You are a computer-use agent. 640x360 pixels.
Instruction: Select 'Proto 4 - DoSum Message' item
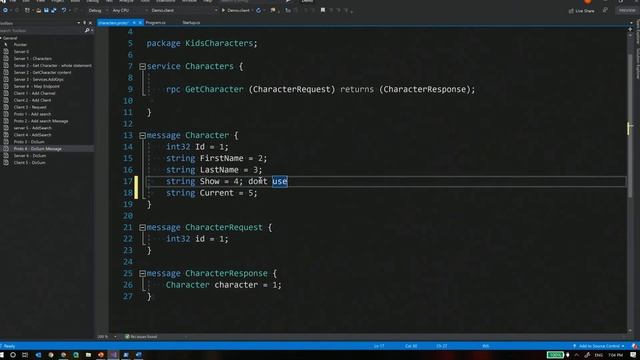38,149
